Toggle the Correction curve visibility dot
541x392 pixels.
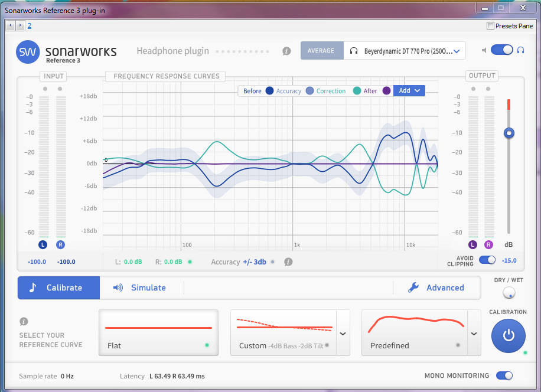point(357,91)
